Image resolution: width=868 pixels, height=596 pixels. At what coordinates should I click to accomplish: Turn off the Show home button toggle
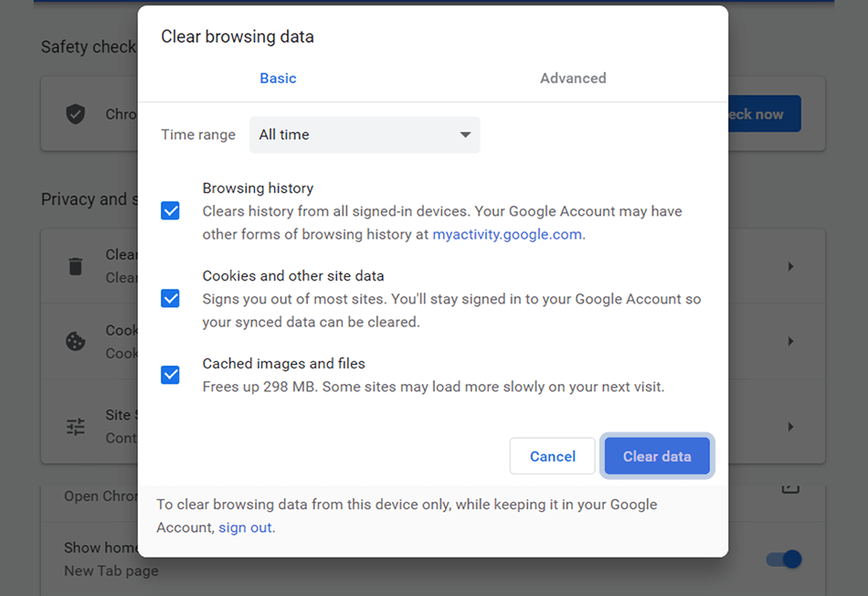coord(783,559)
